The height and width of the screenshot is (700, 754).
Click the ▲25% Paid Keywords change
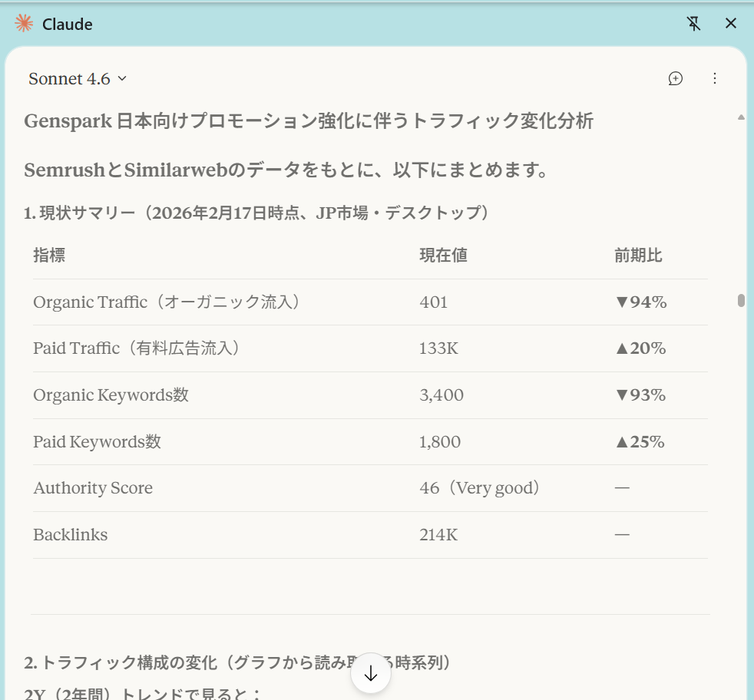click(640, 442)
